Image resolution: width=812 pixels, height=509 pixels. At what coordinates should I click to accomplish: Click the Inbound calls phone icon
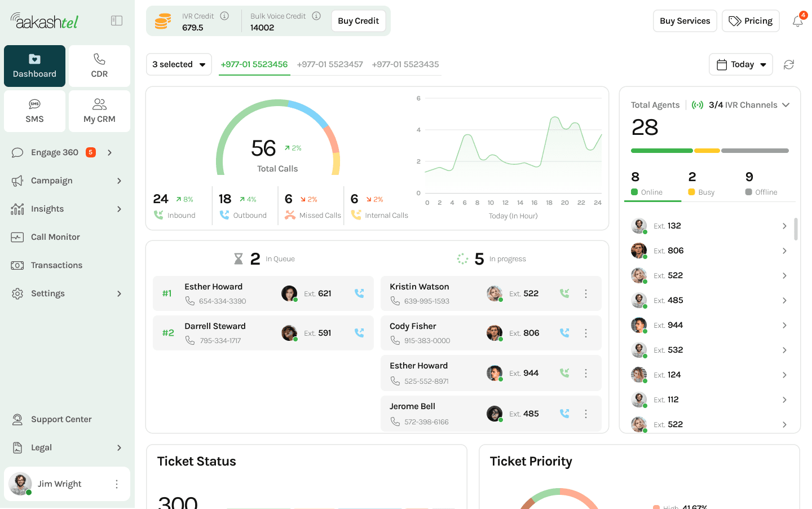158,215
